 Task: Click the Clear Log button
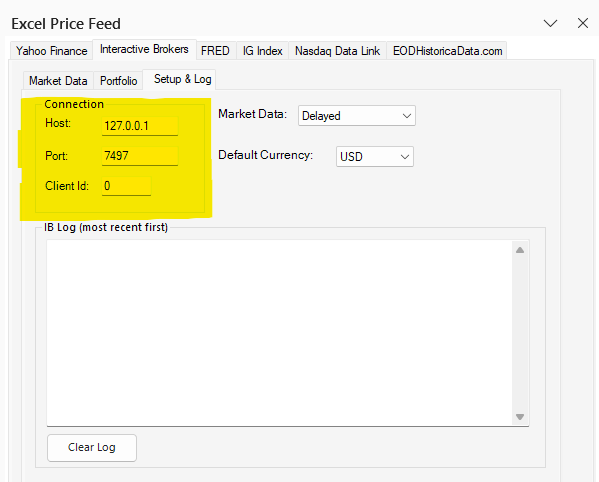point(92,447)
